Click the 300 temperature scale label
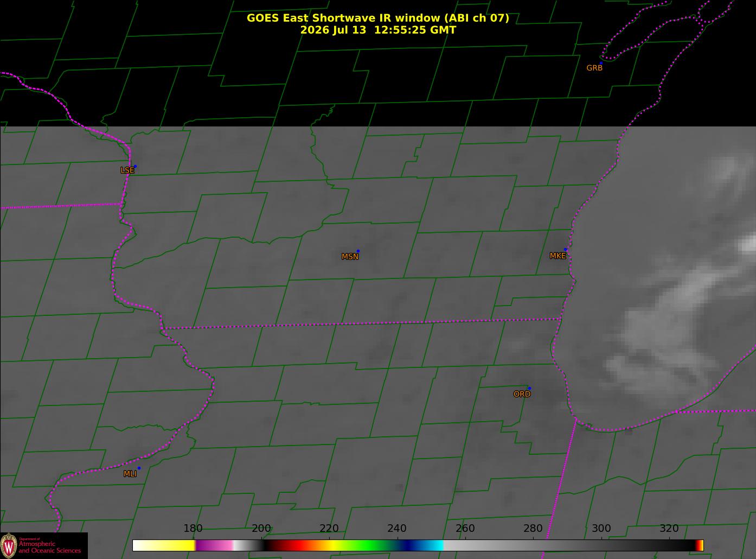The height and width of the screenshot is (559, 756). pos(601,529)
